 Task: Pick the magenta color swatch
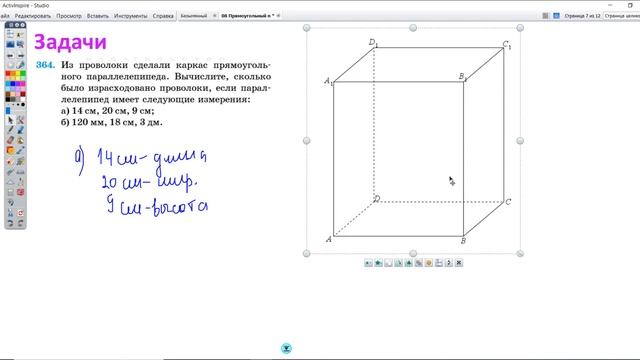[22, 84]
